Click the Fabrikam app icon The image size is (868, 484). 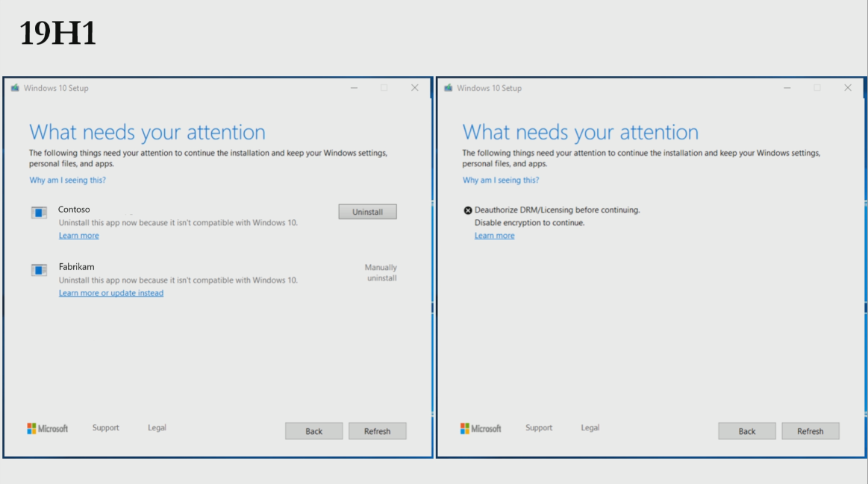pos(39,270)
